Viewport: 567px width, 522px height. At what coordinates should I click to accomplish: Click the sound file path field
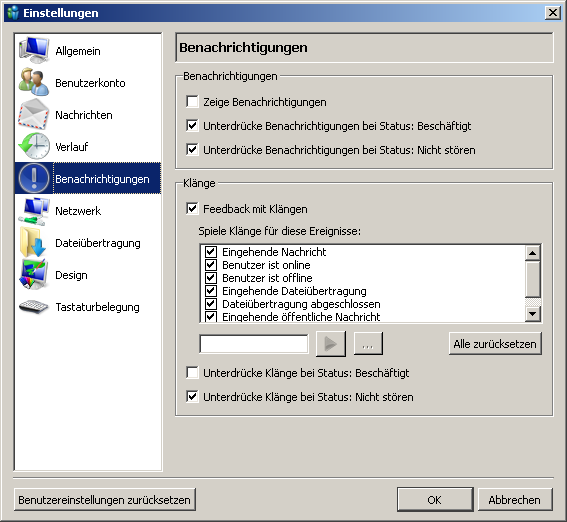(x=254, y=344)
